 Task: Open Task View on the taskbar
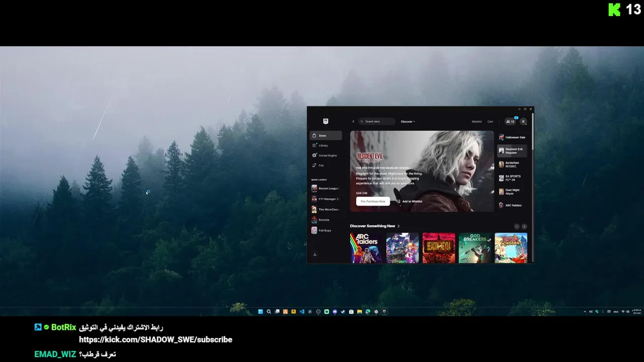point(277,312)
